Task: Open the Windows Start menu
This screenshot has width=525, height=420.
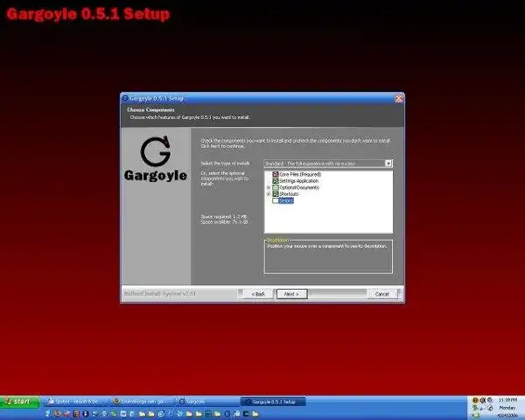Action: (19, 402)
